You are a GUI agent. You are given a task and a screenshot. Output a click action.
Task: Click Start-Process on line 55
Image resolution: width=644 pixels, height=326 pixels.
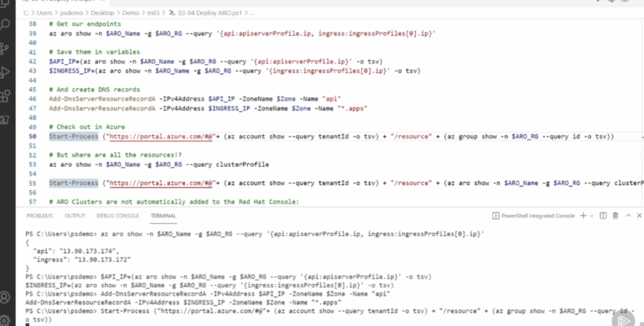[x=74, y=183]
